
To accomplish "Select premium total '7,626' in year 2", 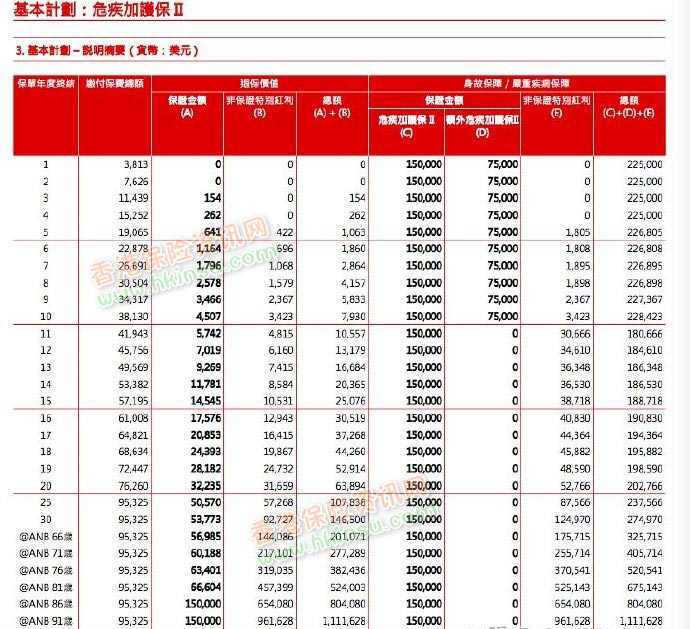I will [x=136, y=181].
